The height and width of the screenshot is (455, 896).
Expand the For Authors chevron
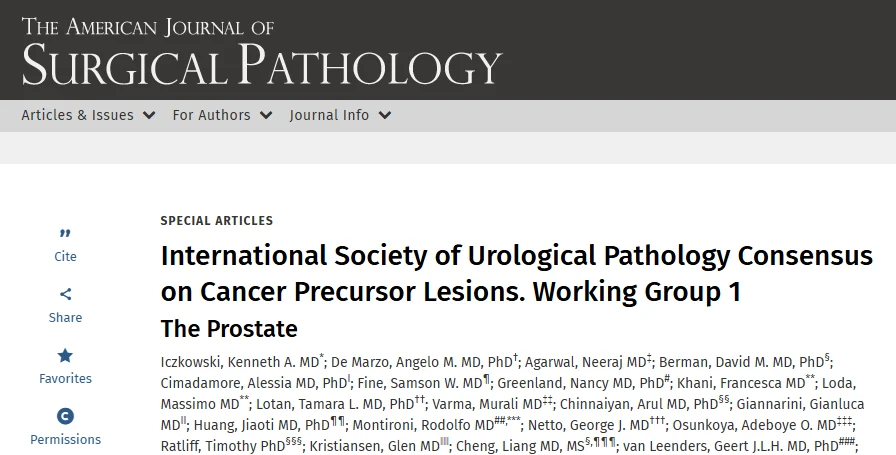click(266, 115)
